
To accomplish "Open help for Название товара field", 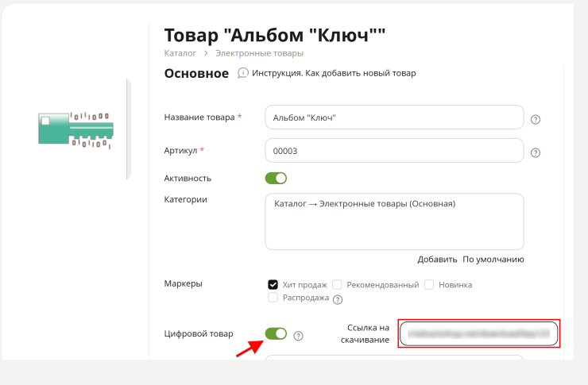I will [536, 120].
